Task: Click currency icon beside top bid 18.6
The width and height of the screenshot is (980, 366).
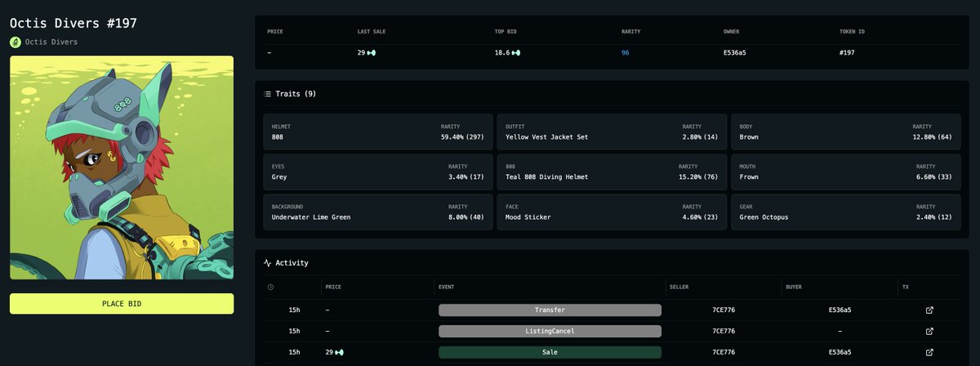Action: pos(516,53)
